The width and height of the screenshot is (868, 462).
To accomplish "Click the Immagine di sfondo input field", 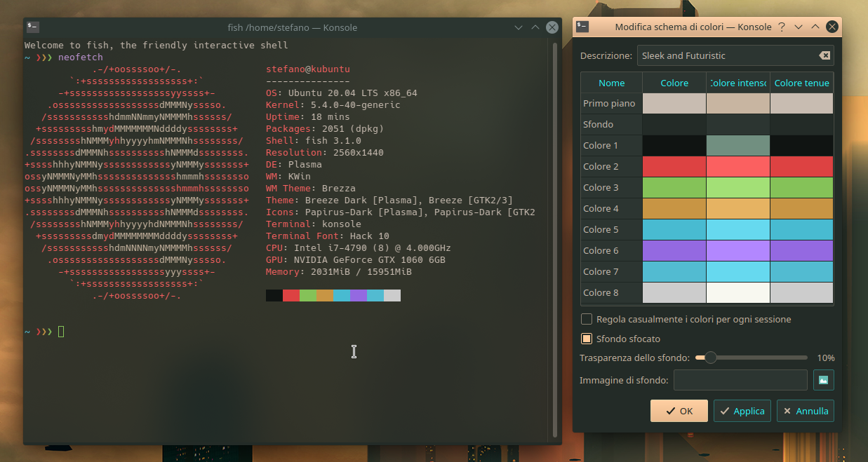I will pyautogui.click(x=740, y=380).
